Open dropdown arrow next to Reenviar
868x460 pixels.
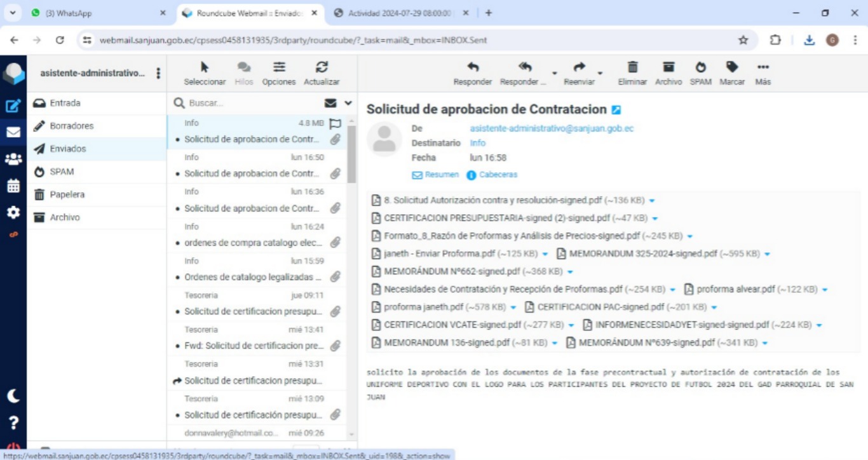[x=600, y=74]
